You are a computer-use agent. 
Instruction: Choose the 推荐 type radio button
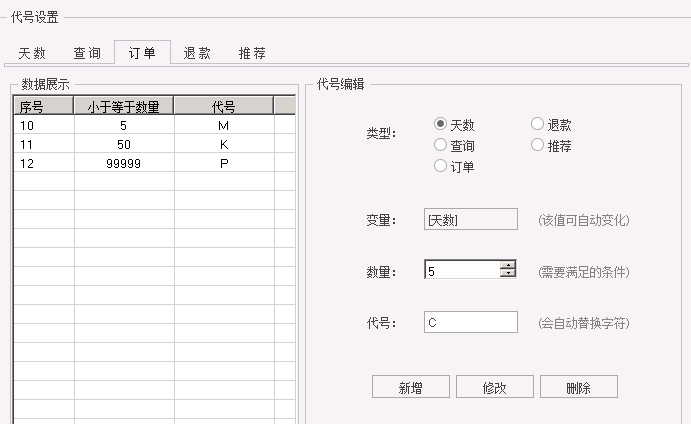tap(537, 145)
